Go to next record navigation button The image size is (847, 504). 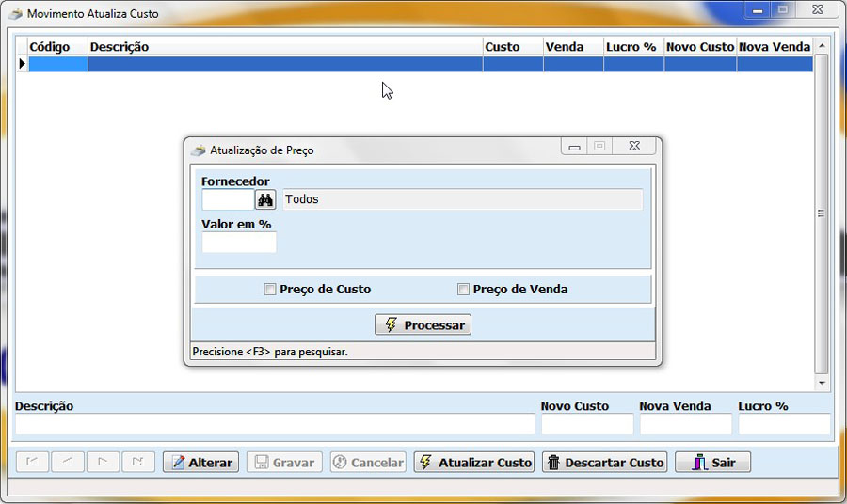103,462
